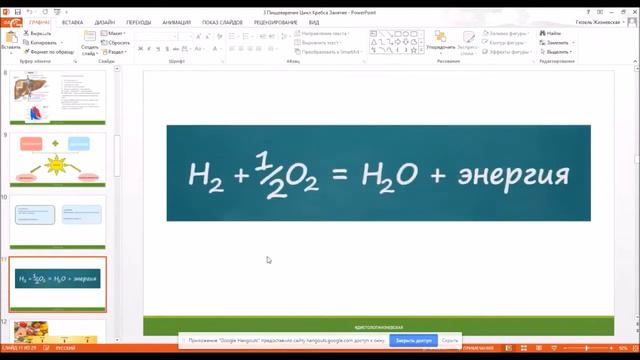Open Направление текста text direction dropdown
Screen dimensions: 640x360
click(322, 33)
